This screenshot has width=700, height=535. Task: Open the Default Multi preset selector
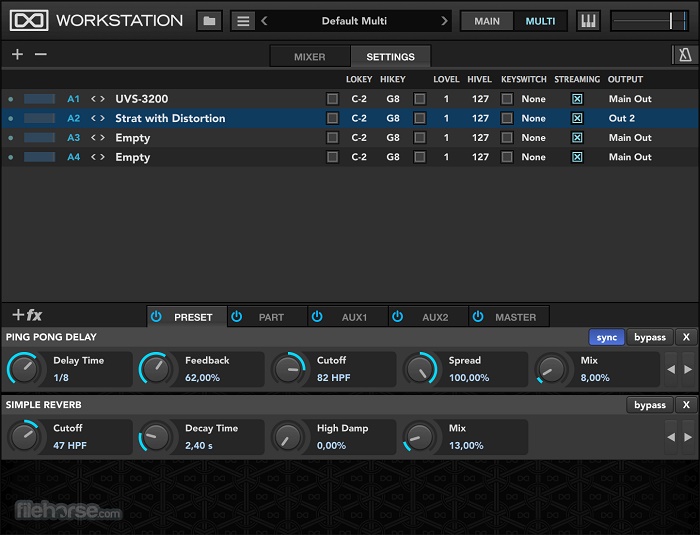354,21
